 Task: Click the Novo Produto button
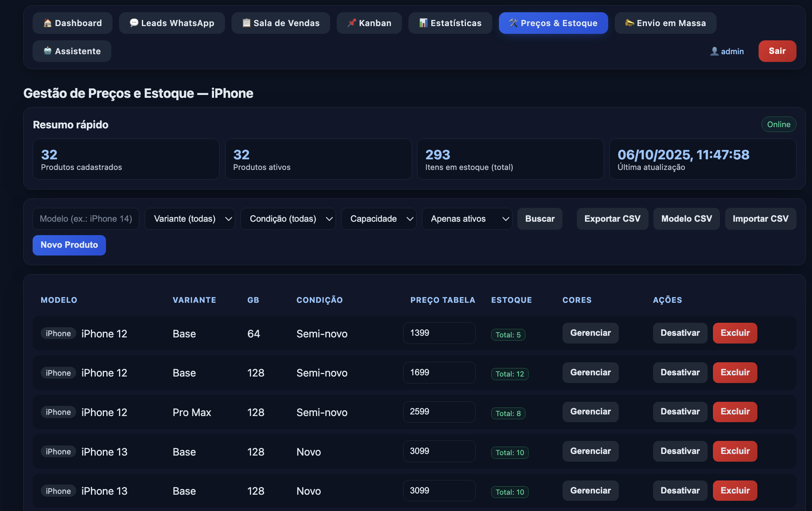tap(69, 245)
